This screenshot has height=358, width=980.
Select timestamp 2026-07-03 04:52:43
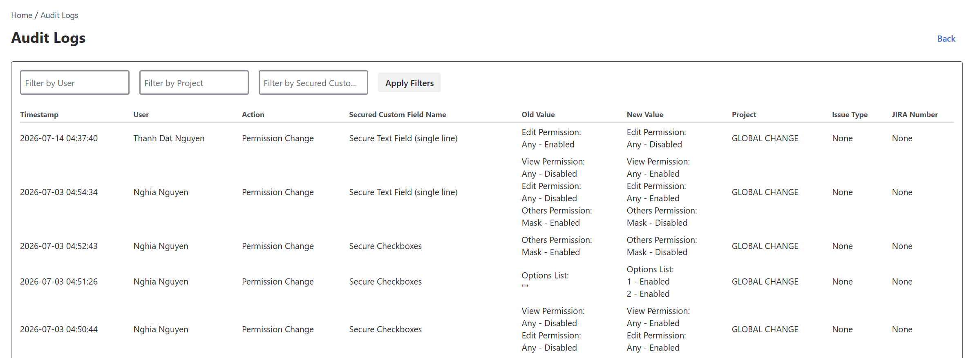pyautogui.click(x=59, y=246)
